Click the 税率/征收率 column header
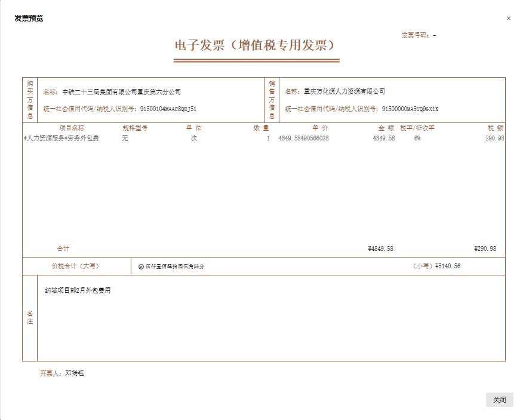This screenshot has height=420, width=526. click(417, 127)
